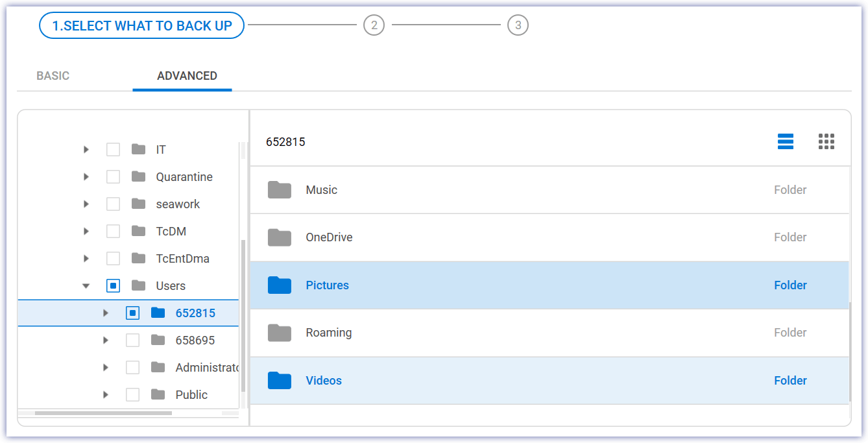Click the blue Pictures folder icon
This screenshot has height=443, width=868.
[x=279, y=285]
